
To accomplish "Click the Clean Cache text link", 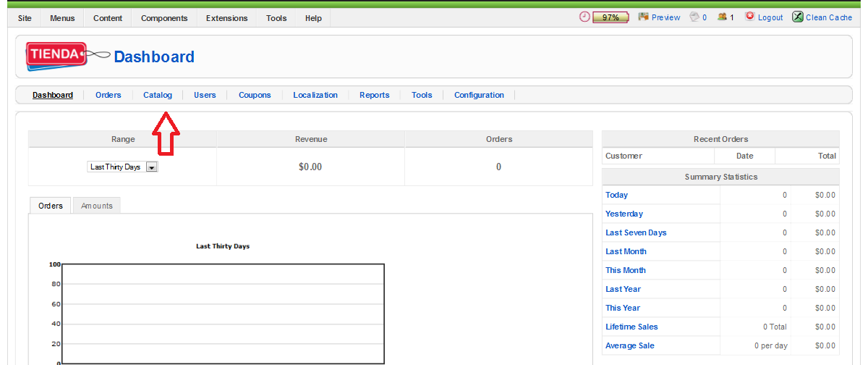I will 829,17.
